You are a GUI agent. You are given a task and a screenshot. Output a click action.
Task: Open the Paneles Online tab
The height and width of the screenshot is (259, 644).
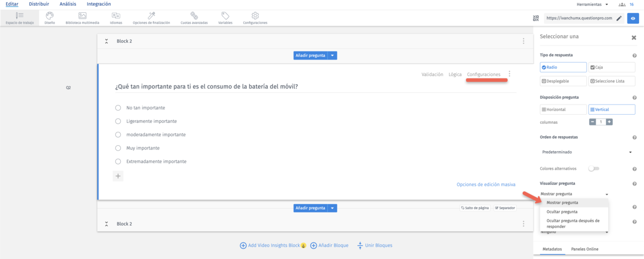[x=585, y=249]
